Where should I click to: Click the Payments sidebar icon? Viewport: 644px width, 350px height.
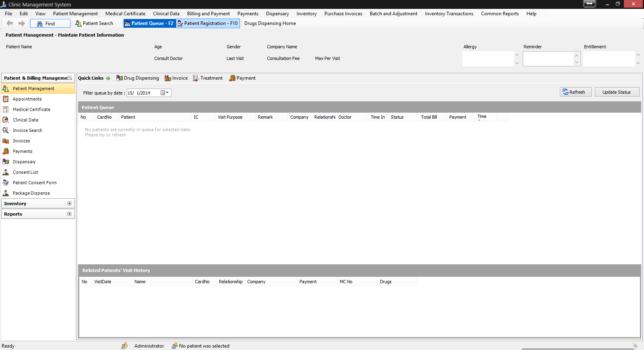(x=6, y=151)
